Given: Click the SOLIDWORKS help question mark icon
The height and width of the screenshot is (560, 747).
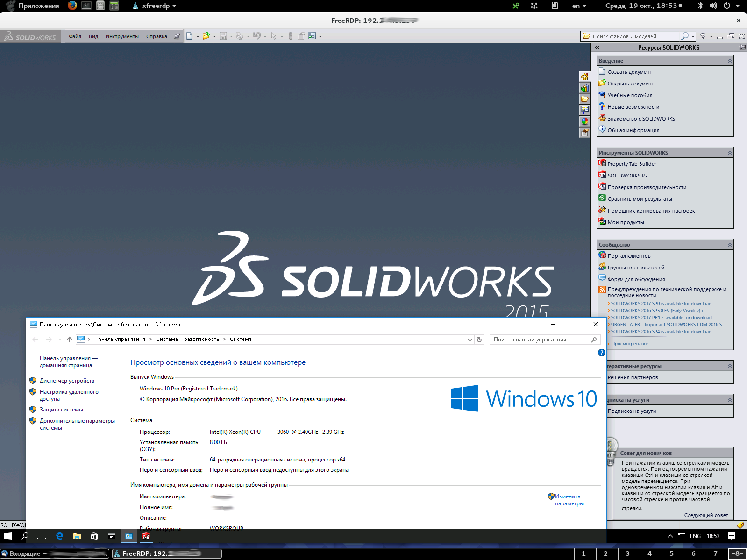Looking at the screenshot, I should [x=703, y=36].
